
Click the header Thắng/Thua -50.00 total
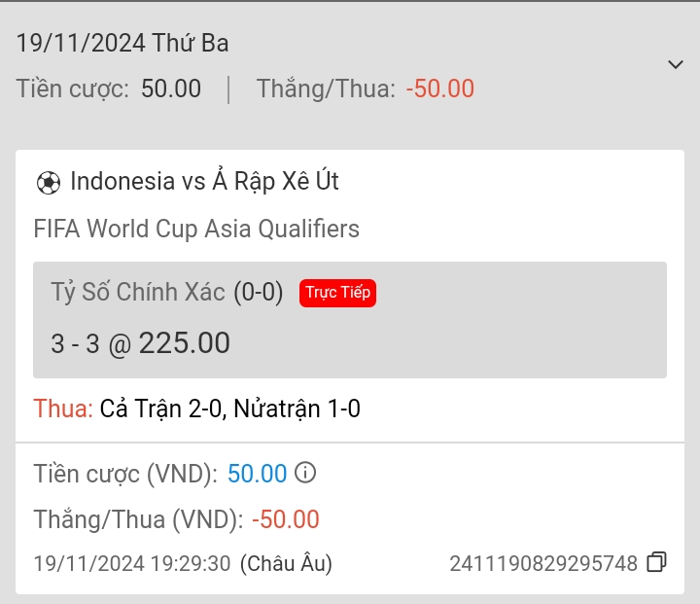coord(366,89)
